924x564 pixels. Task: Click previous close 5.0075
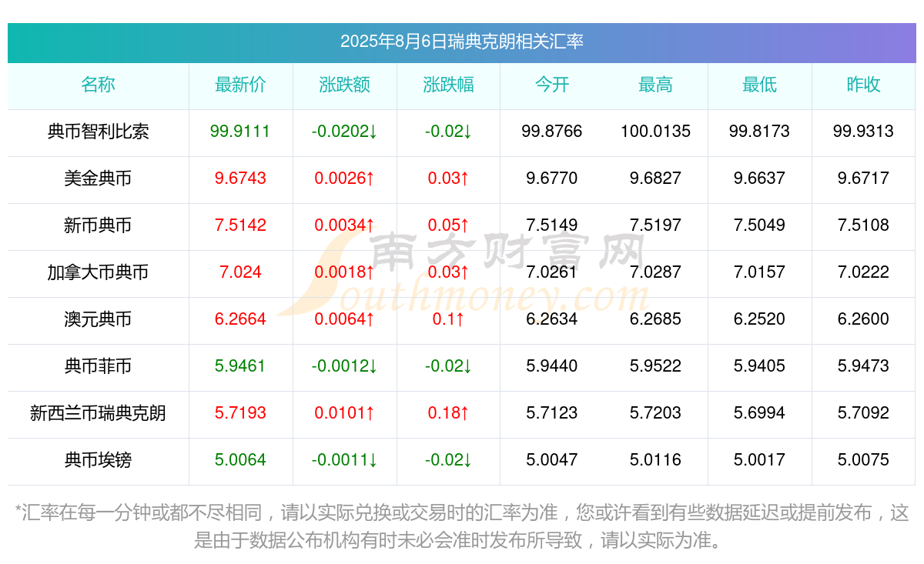[863, 460]
